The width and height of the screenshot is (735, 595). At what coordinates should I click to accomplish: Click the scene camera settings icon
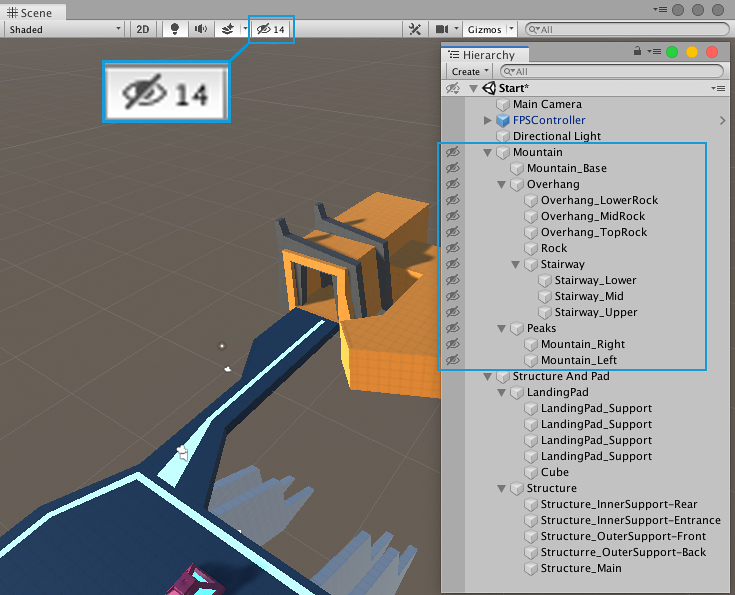(x=442, y=30)
